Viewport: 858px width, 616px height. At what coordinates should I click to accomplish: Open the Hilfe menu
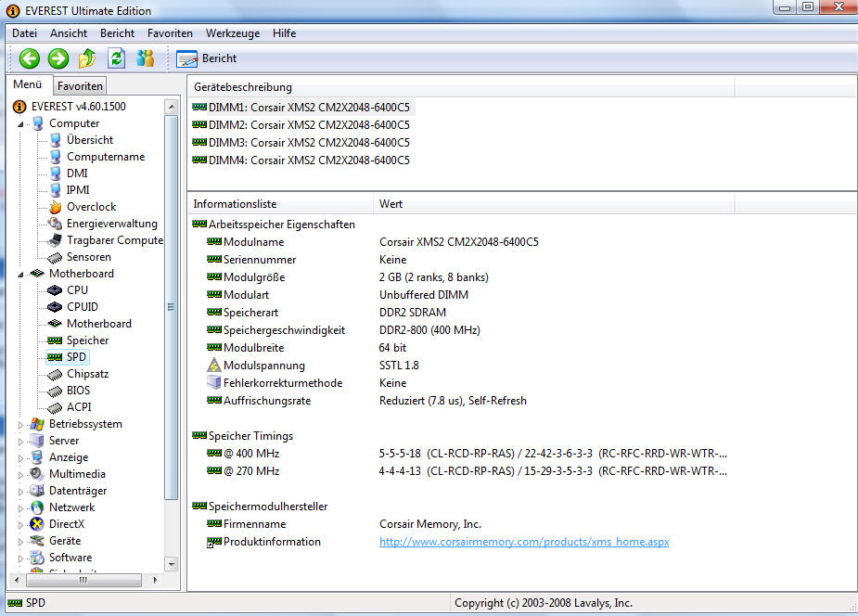(284, 33)
